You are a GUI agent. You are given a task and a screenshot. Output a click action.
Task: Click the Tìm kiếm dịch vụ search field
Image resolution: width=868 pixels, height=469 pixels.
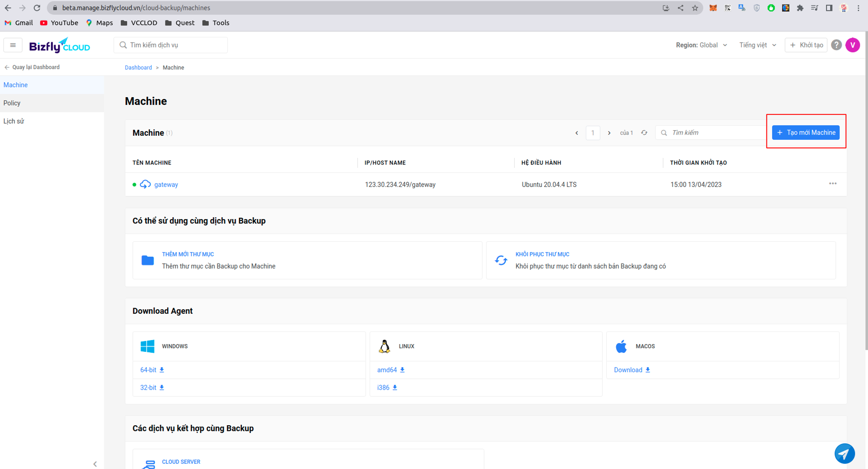(171, 45)
